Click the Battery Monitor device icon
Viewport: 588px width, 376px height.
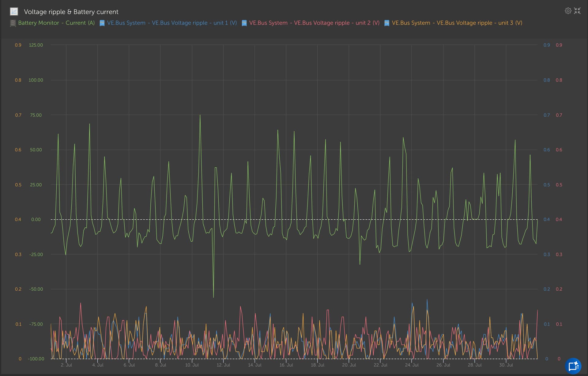coord(13,23)
